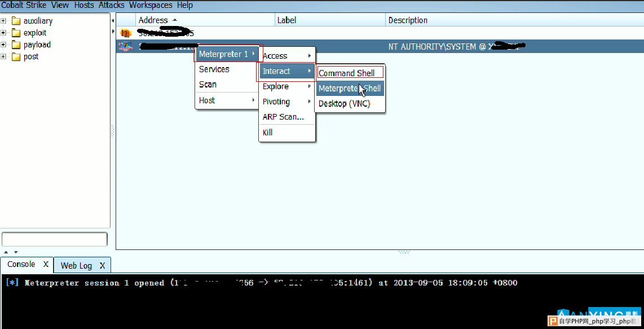Select the compromised Windows host icon
644x329 pixels.
125,46
